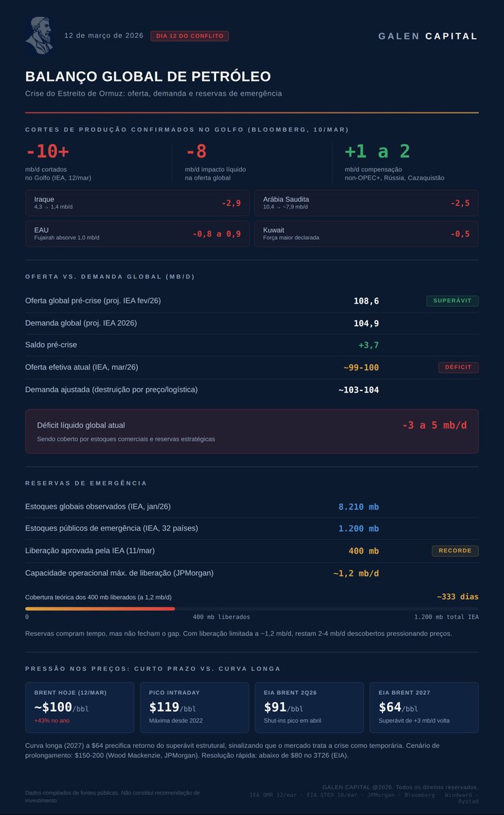Click the '-3 a 5 mb/d' deficit value
This screenshot has height=815, width=504.
(x=435, y=425)
